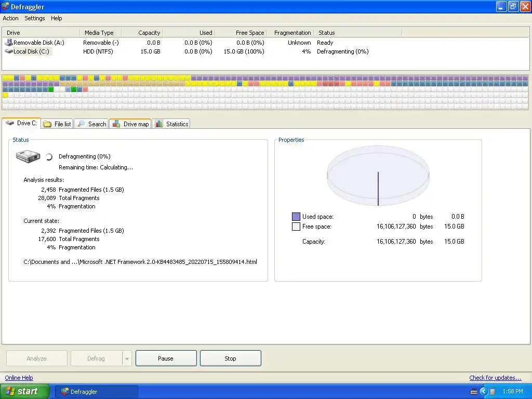Sort by the Capacity column header
The width and height of the screenshot is (532, 399).
click(142, 33)
